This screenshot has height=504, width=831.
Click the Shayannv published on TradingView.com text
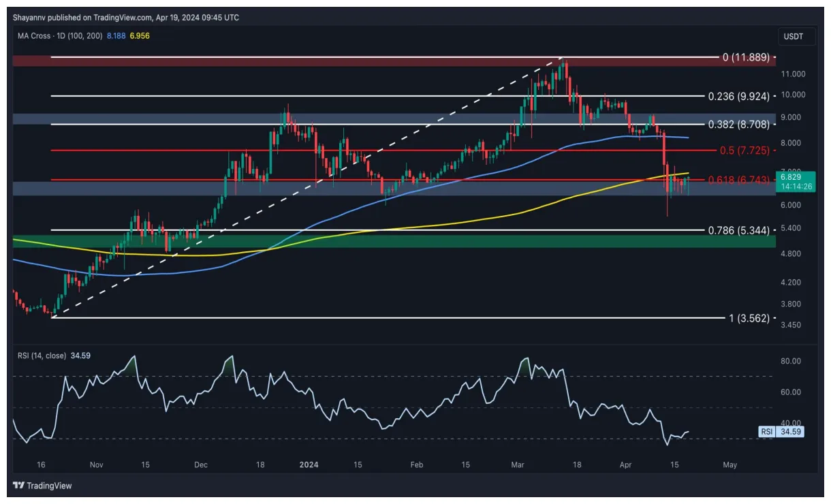point(126,18)
